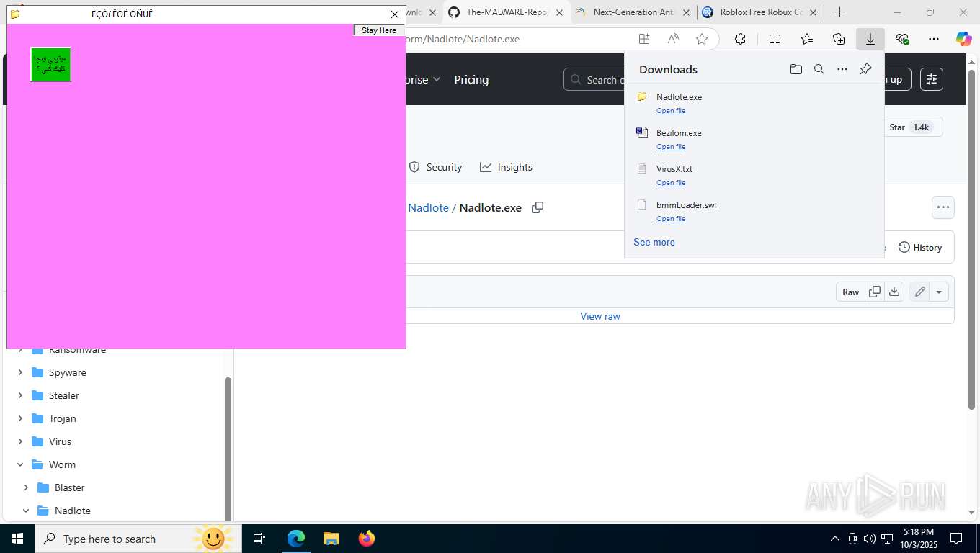Click the GitHub search field

coord(595,80)
